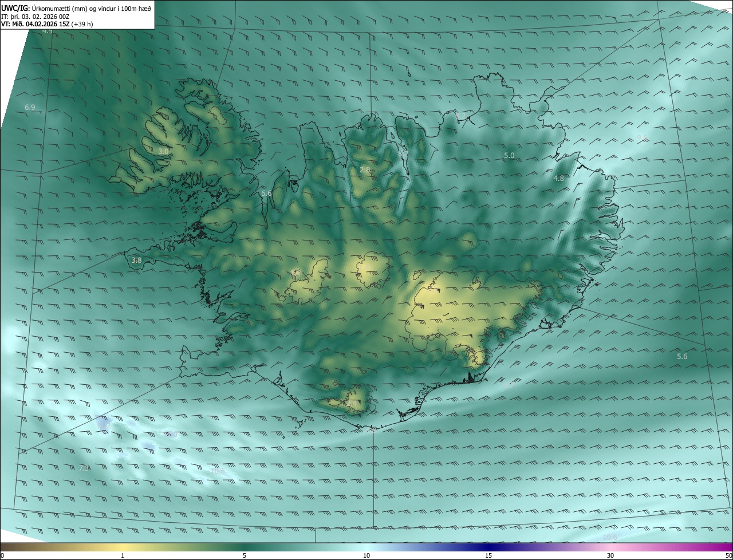
Task: Click the map value '4.8'
Action: tap(559, 179)
